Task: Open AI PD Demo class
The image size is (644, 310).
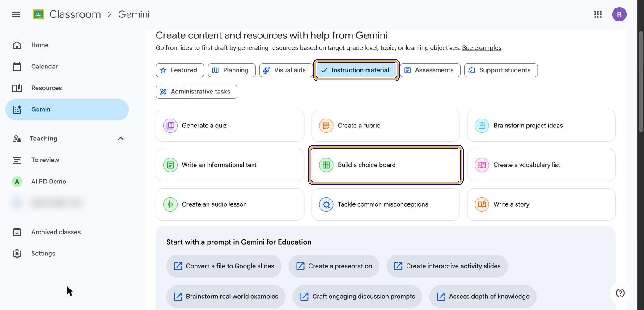Action: [x=67, y=182]
